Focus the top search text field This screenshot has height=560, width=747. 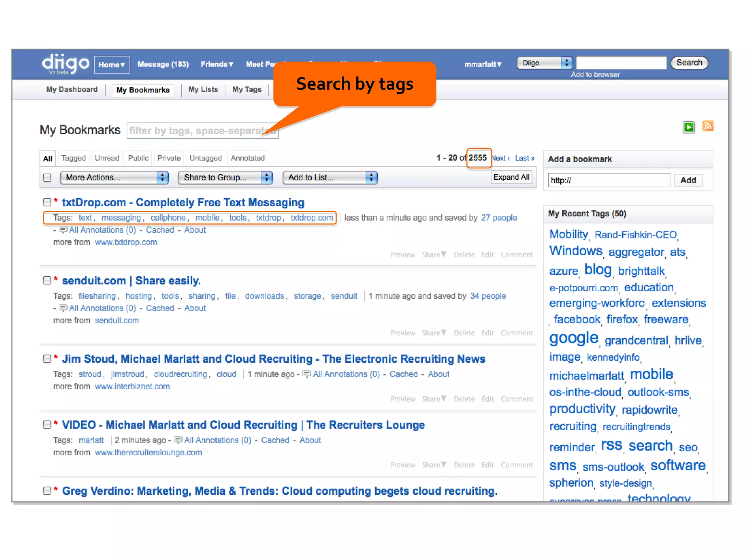point(622,63)
